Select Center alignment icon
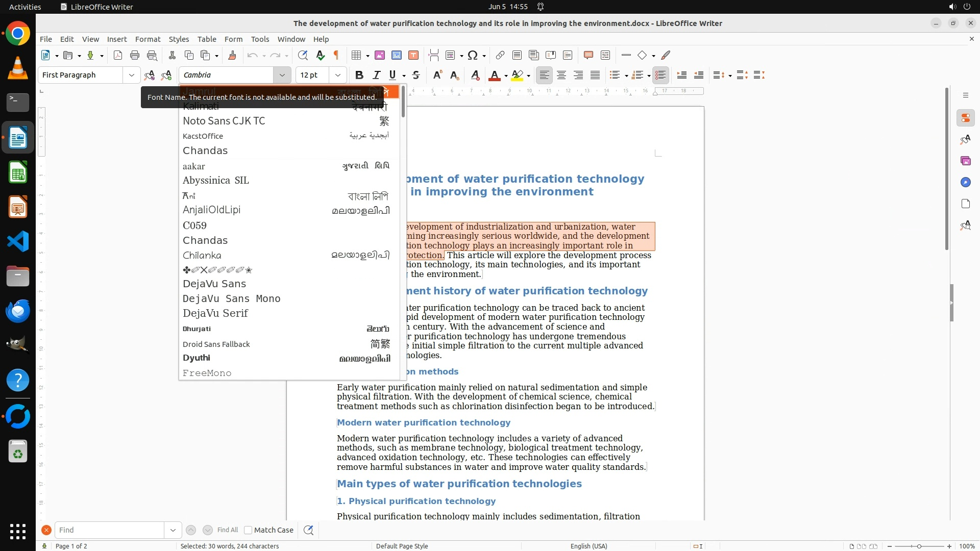980x551 pixels. pos(561,75)
